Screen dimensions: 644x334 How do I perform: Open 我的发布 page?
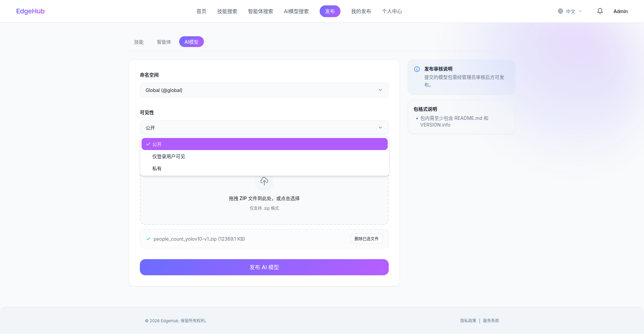click(361, 11)
